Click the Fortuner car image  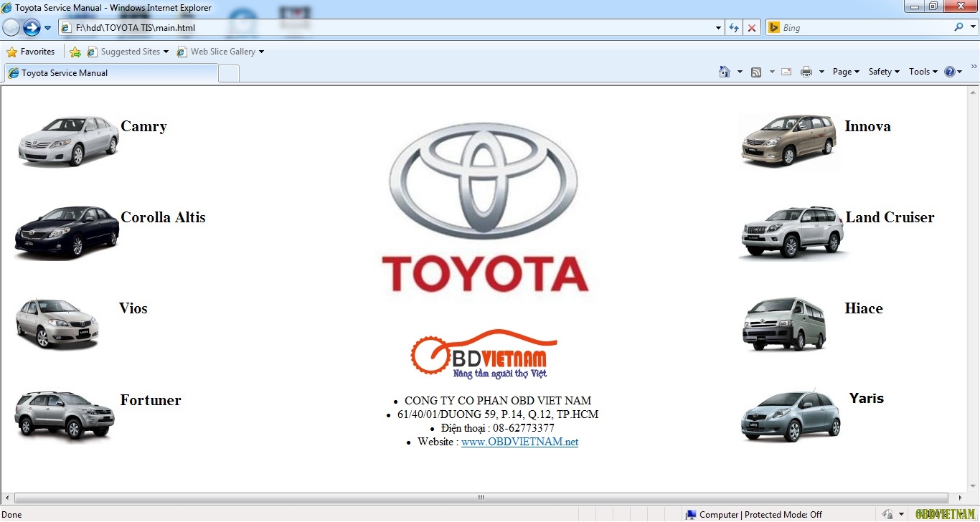65,415
